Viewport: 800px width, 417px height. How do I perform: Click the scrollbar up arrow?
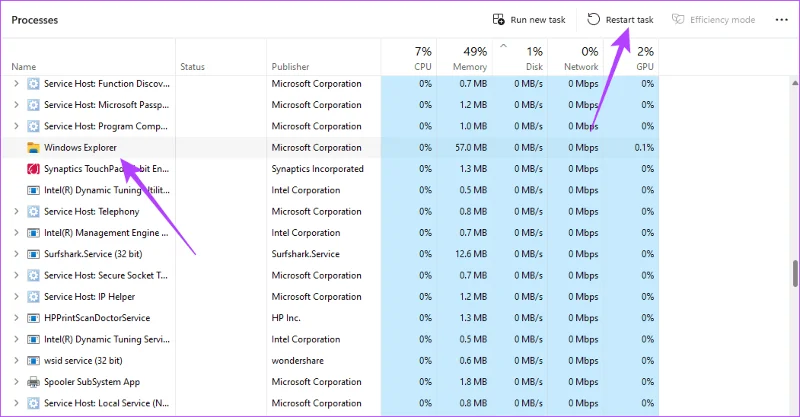coord(795,83)
